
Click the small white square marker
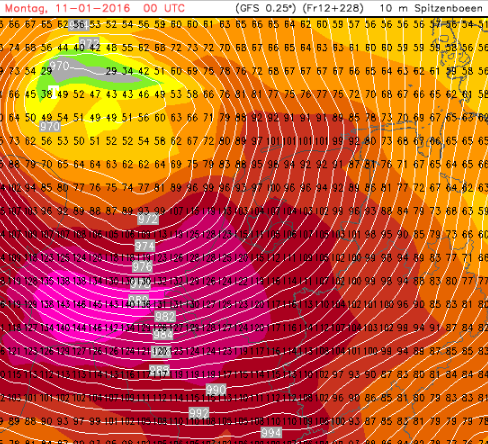tap(53, 92)
